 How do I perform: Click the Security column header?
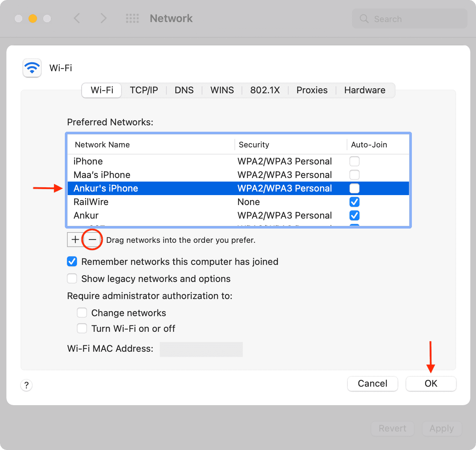click(291, 145)
